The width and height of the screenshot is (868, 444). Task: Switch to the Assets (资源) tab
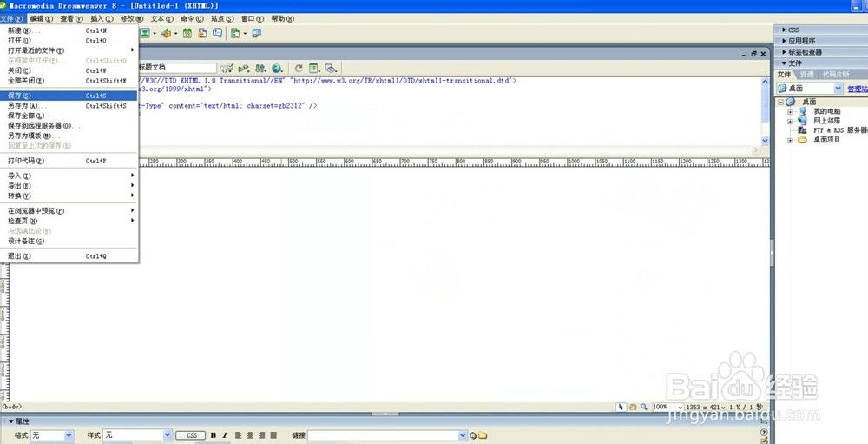click(x=807, y=74)
